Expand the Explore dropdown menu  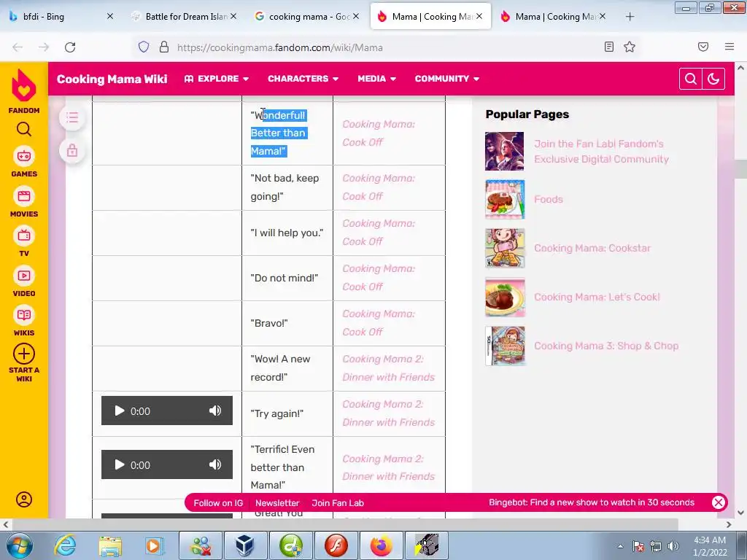pyautogui.click(x=217, y=79)
